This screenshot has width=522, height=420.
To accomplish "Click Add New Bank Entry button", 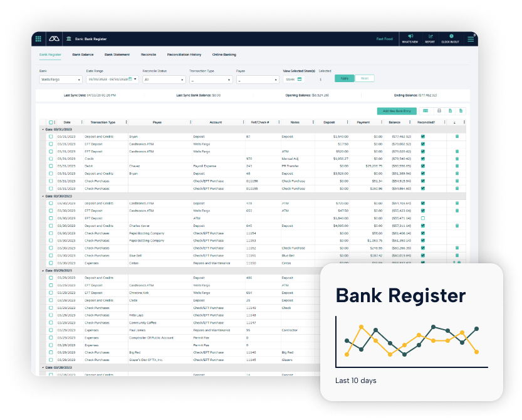I will tap(397, 111).
